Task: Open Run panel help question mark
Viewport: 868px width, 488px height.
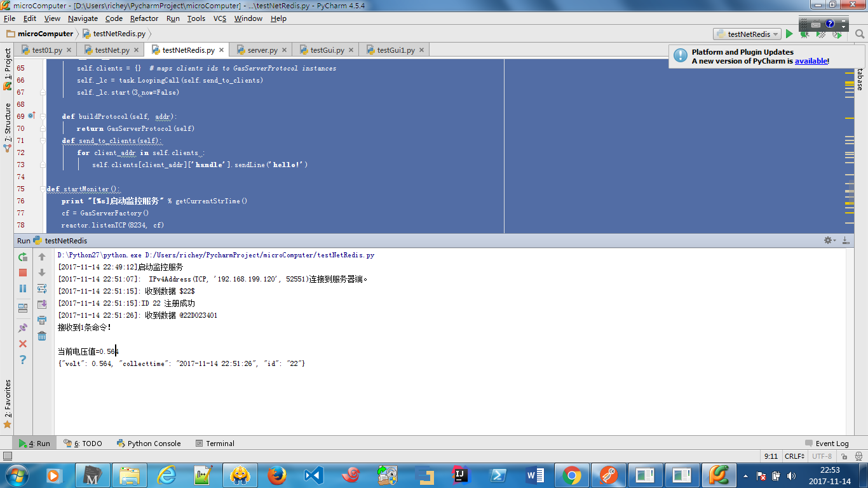Action: tap(23, 360)
